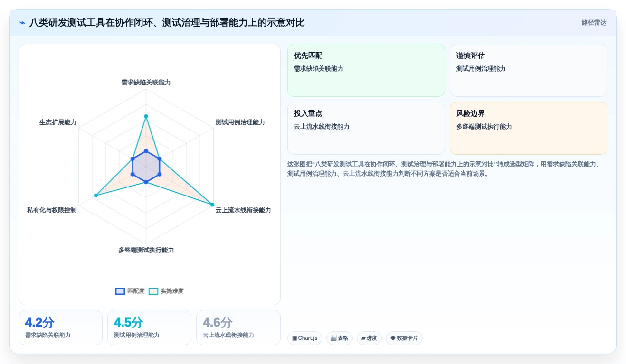Open the 风险边界 card
Screen dimensions: 626x364
coord(529,128)
